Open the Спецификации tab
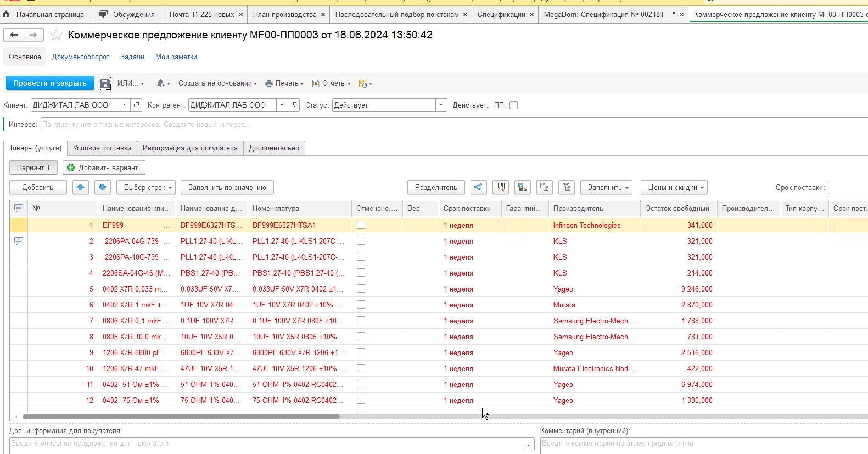This screenshot has width=868, height=454. (501, 15)
